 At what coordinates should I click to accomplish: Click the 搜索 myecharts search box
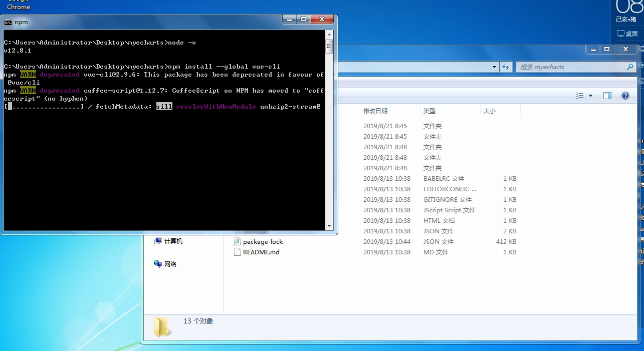(570, 67)
